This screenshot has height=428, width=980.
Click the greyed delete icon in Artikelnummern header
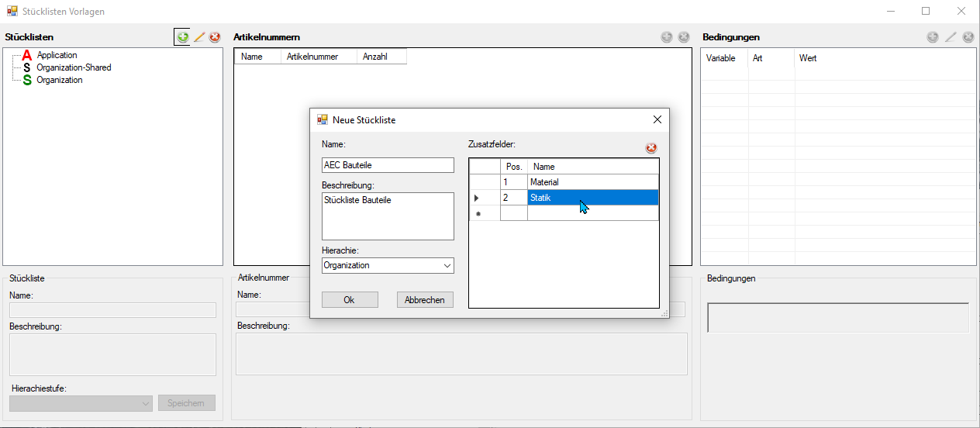tap(684, 36)
